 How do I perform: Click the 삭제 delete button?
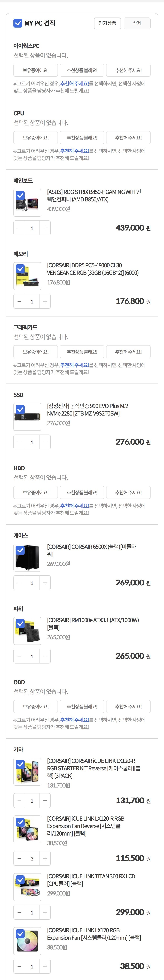tap(137, 23)
